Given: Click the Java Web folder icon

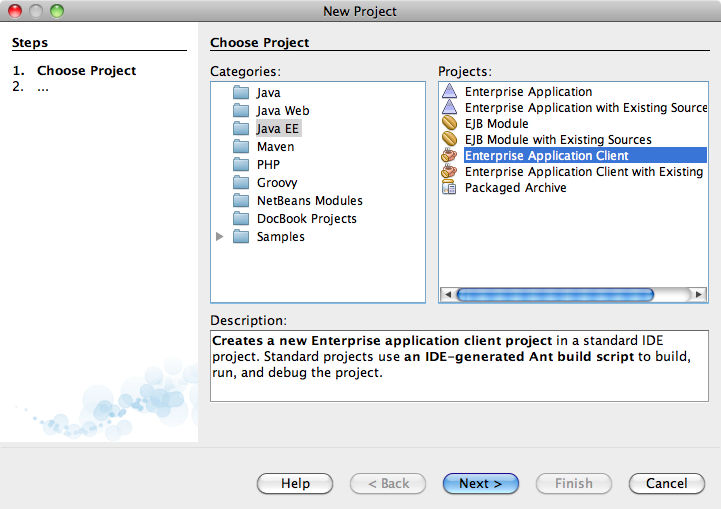Looking at the screenshot, I should 241,110.
